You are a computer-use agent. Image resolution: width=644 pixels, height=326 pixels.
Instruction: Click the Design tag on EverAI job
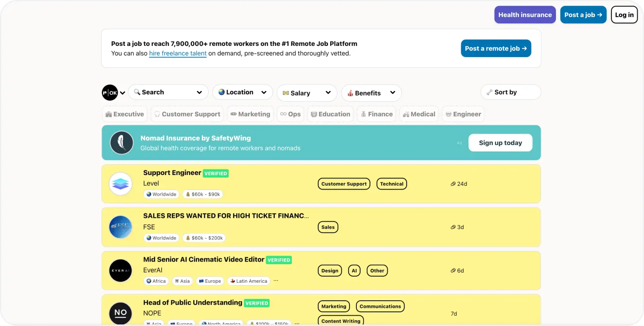tap(330, 271)
